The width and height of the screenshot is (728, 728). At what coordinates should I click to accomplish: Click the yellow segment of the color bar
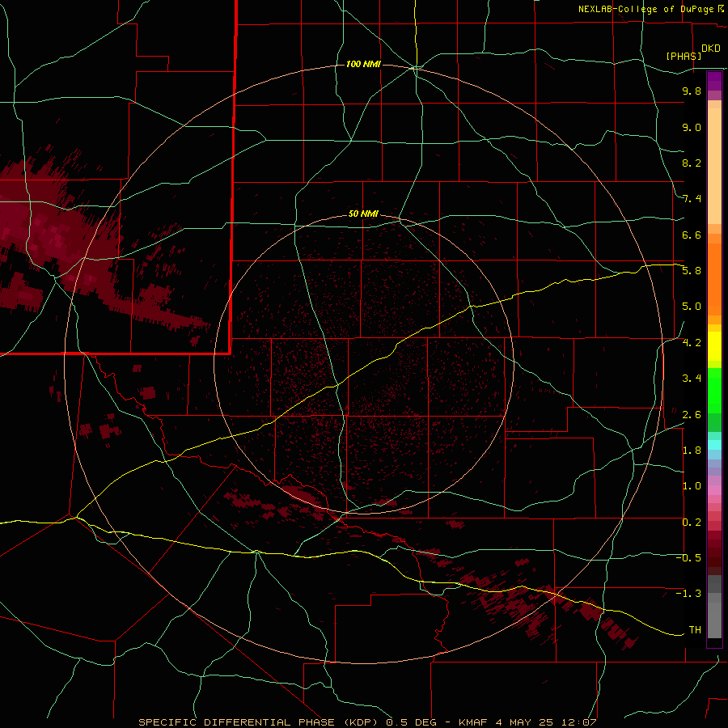tap(714, 346)
